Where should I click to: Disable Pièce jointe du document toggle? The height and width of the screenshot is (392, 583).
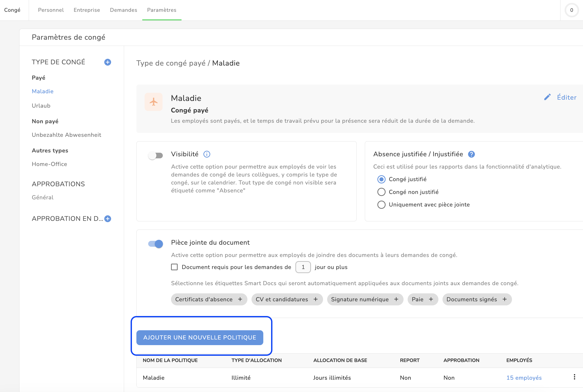coord(156,244)
